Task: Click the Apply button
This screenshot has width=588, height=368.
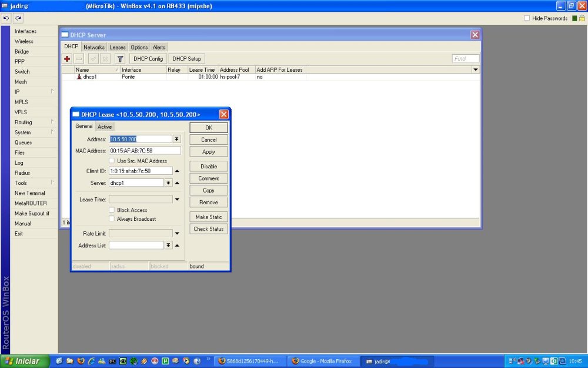Action: tap(209, 151)
